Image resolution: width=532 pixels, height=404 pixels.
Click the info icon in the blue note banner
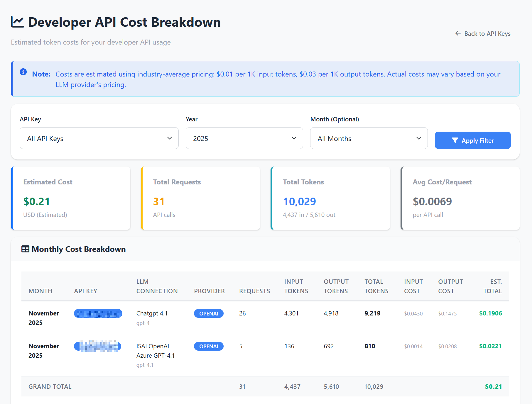tap(23, 72)
